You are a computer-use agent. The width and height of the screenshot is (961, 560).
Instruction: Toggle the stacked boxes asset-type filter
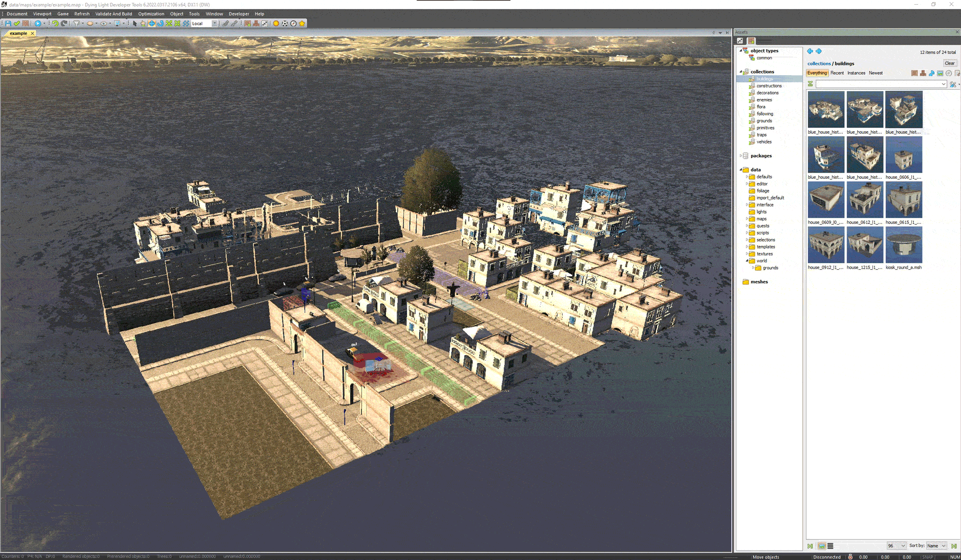point(923,73)
